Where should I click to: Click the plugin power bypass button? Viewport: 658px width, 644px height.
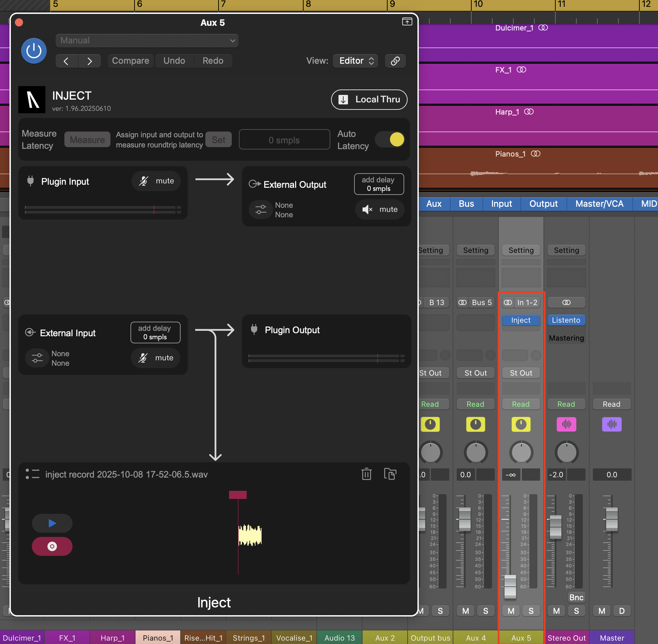[34, 51]
